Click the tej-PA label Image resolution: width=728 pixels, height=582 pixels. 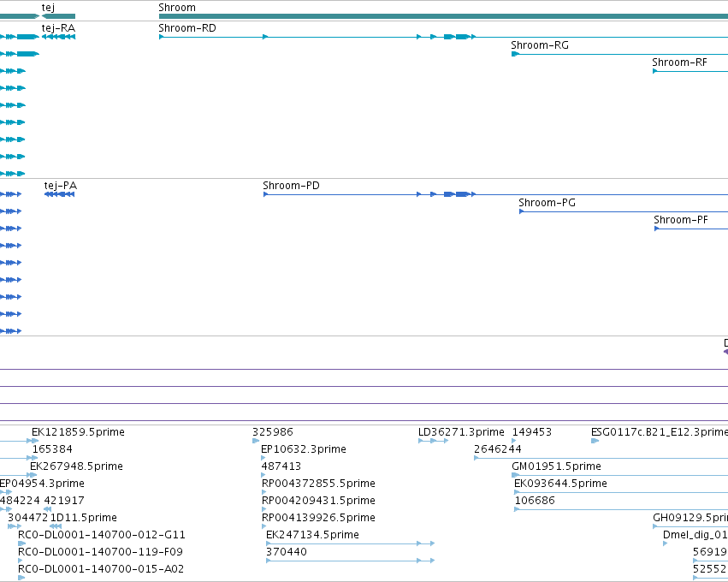(61, 186)
